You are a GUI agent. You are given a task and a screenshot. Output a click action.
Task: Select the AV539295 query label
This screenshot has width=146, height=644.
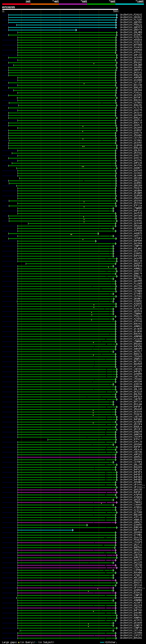[x=8, y=7]
